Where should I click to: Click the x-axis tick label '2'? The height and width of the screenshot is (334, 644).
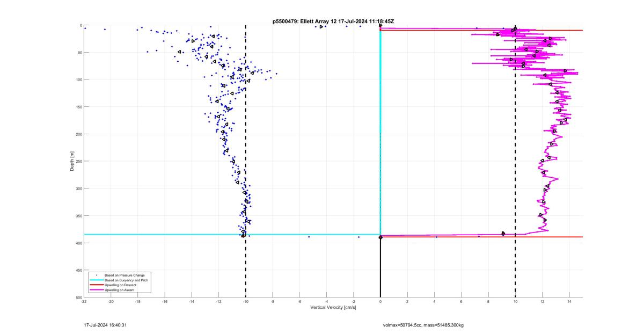click(x=407, y=301)
